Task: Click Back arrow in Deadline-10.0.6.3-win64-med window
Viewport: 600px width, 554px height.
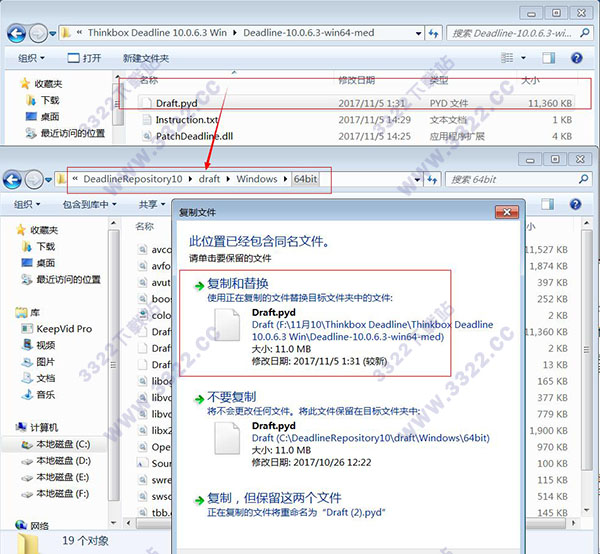Action: (16, 33)
